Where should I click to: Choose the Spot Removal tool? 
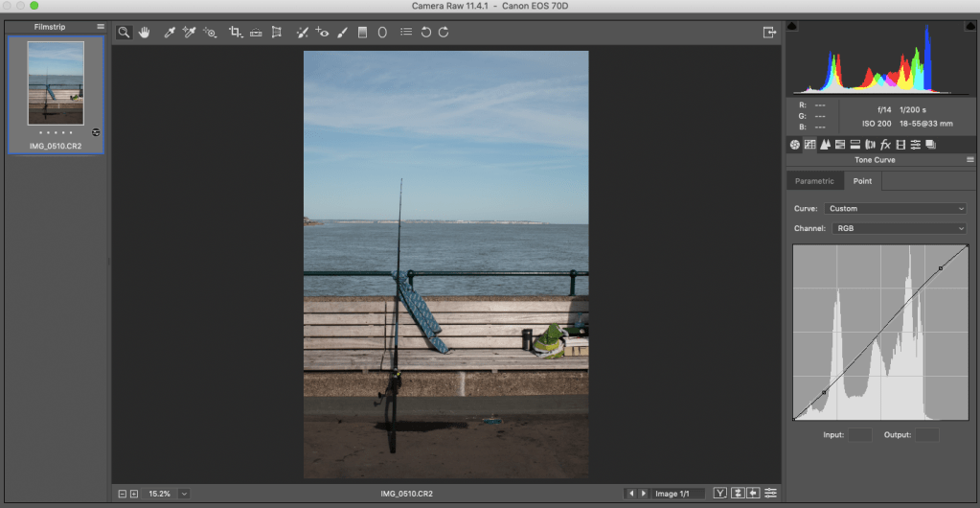coord(302,32)
